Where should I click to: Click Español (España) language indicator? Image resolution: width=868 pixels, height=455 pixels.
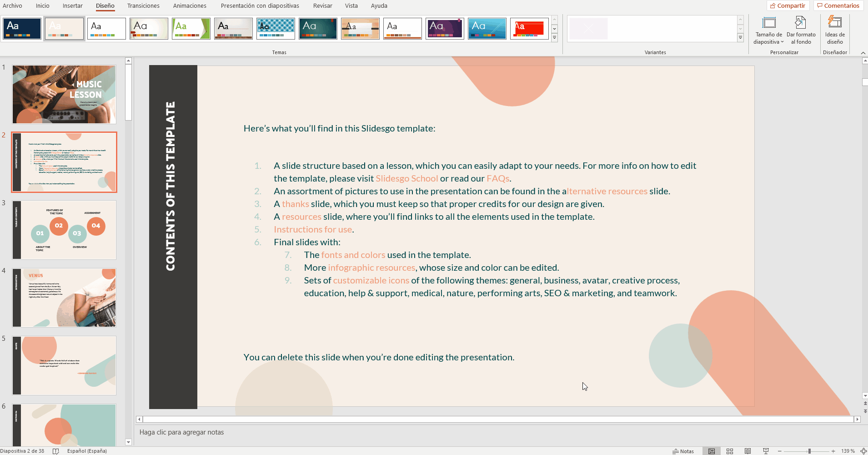pos(87,451)
